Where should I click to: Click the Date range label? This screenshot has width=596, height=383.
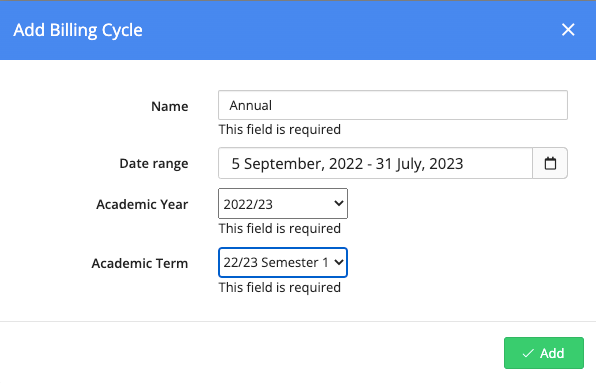click(x=154, y=163)
